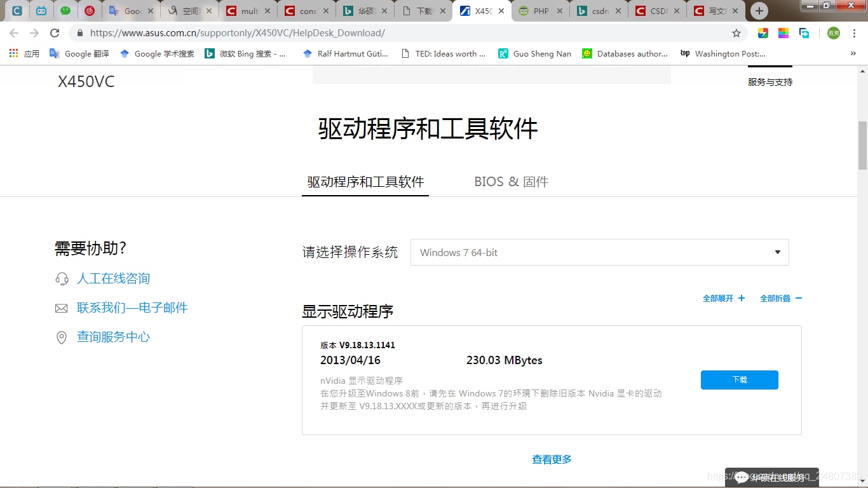
Task: Open 联系我们—电子邮件 link
Action: point(132,308)
